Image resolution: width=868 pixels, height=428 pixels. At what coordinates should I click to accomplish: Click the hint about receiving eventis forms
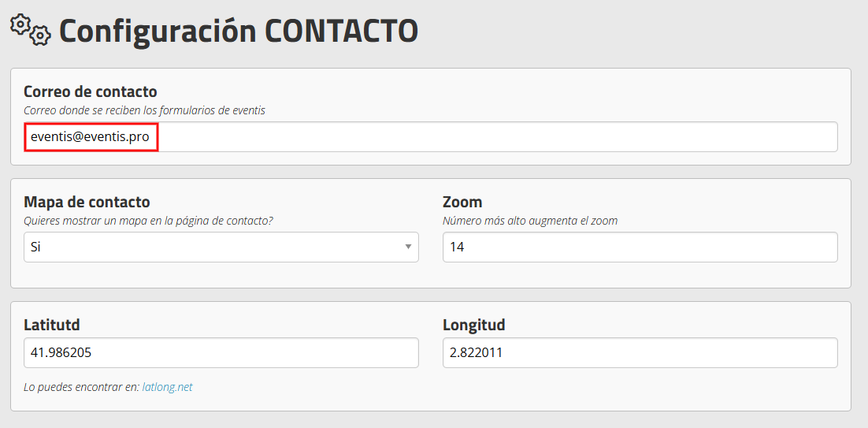(144, 110)
